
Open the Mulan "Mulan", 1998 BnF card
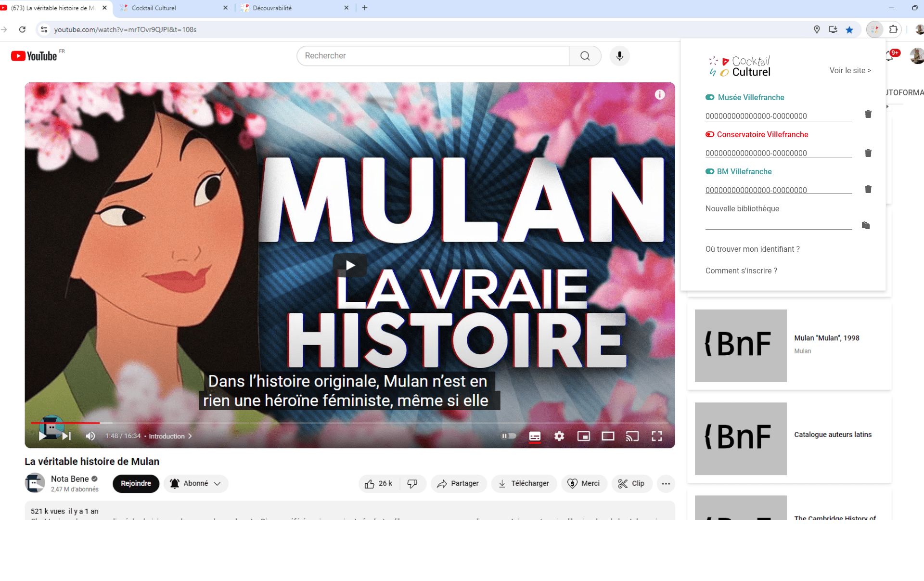click(x=789, y=346)
